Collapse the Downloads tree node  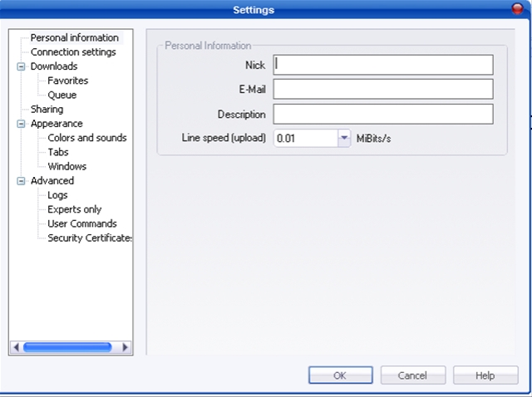22,66
